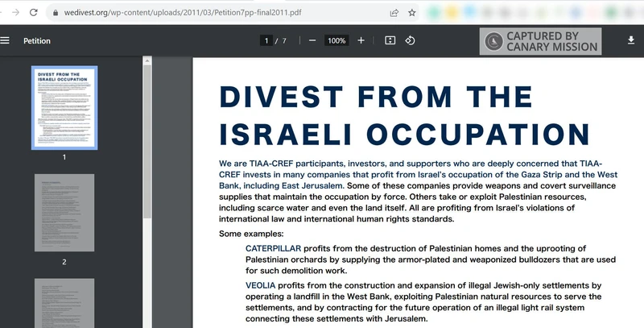Click the thumbnail panel scrollbar thumb
The width and height of the screenshot is (644, 328).
[147, 142]
